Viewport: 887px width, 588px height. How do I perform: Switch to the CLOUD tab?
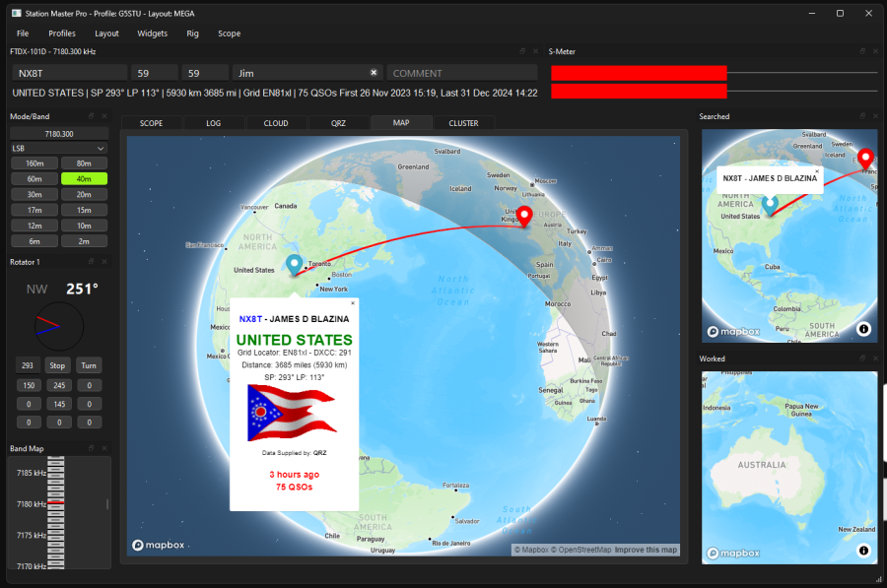pyautogui.click(x=276, y=123)
